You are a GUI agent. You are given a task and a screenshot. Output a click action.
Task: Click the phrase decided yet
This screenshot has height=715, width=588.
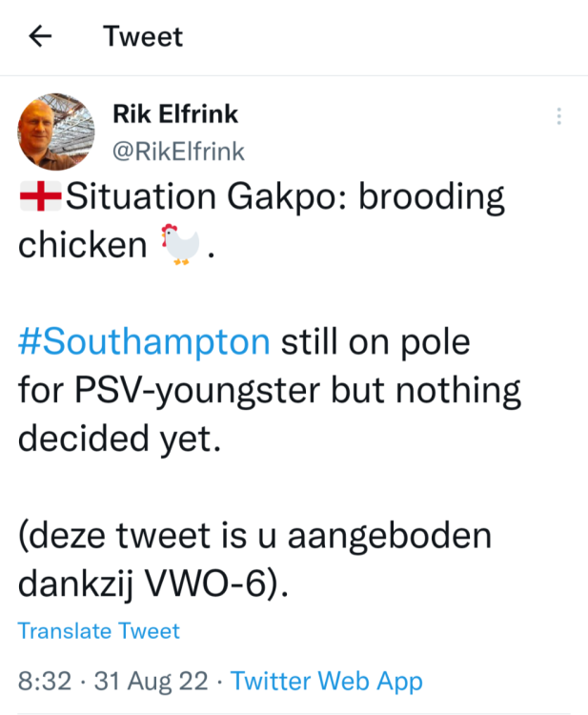[x=118, y=440]
